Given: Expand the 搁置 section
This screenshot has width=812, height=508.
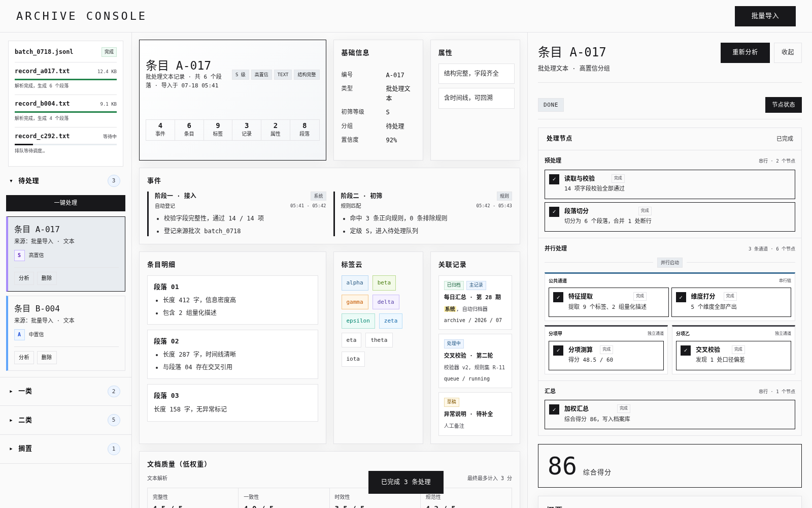Looking at the screenshot, I should coord(65,449).
